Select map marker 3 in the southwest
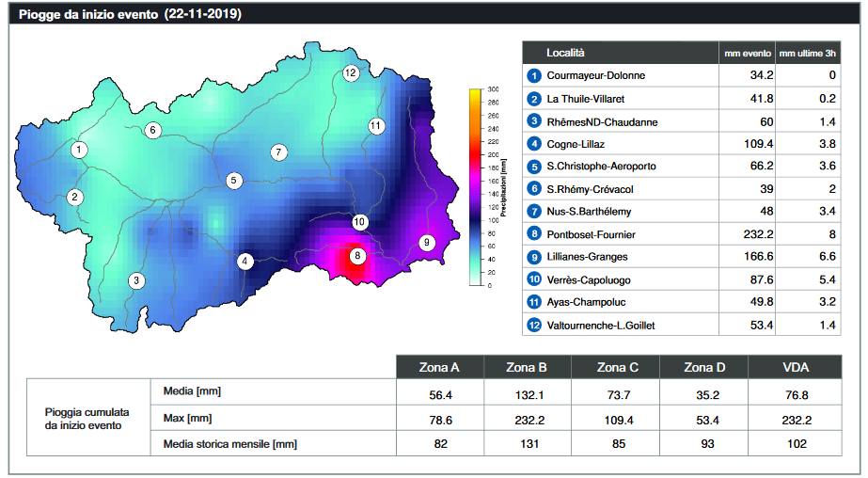 coord(136,280)
